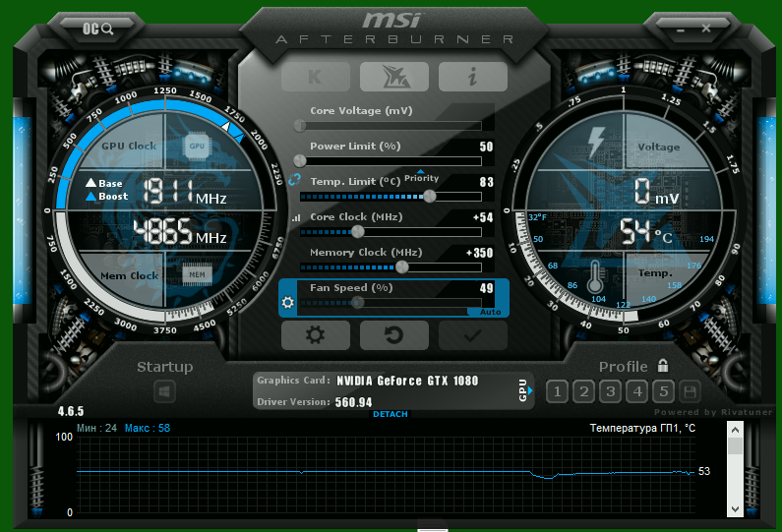The image size is (782, 532).
Task: Click the Priority arrow above Temp Limit
Action: coord(420,171)
